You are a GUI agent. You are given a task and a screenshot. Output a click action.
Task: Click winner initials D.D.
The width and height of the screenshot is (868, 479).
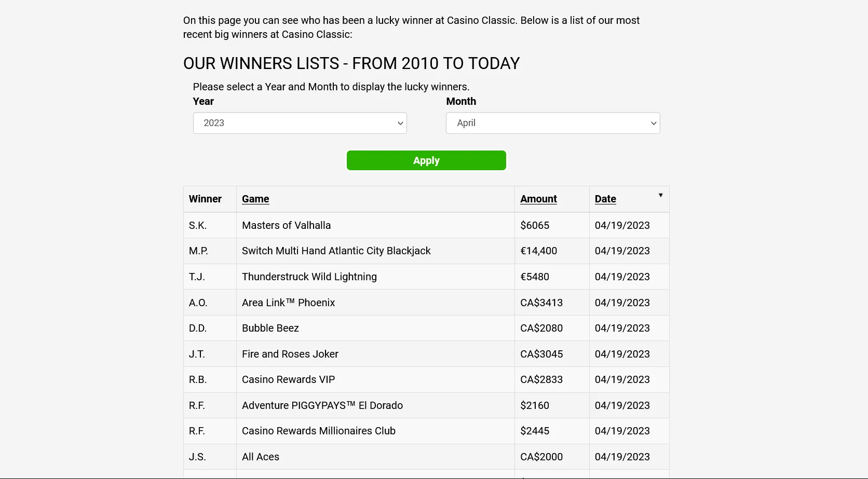(x=198, y=328)
